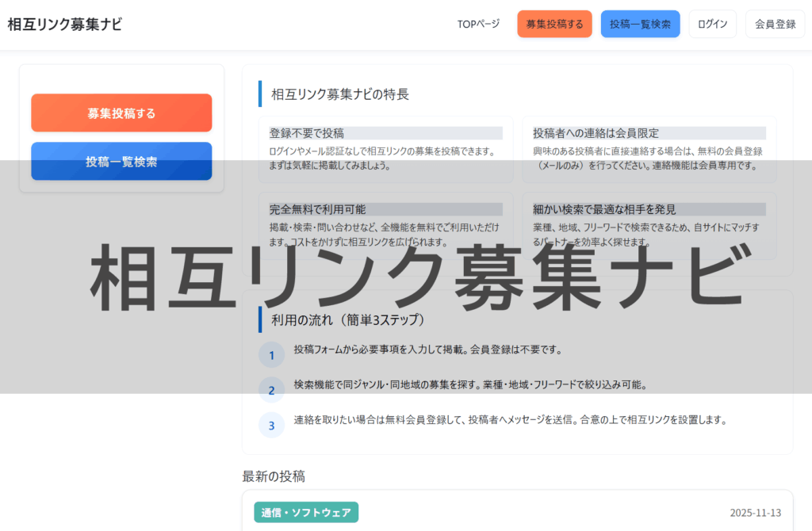This screenshot has width=812, height=531.
Task: Open 投稿一覧検索 from the top navigation
Action: pyautogui.click(x=640, y=24)
